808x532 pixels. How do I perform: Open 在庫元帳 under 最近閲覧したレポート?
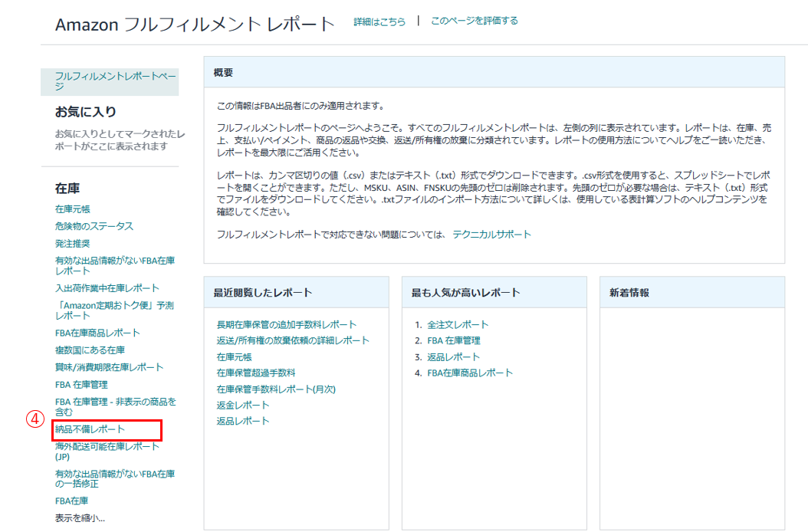coord(234,356)
